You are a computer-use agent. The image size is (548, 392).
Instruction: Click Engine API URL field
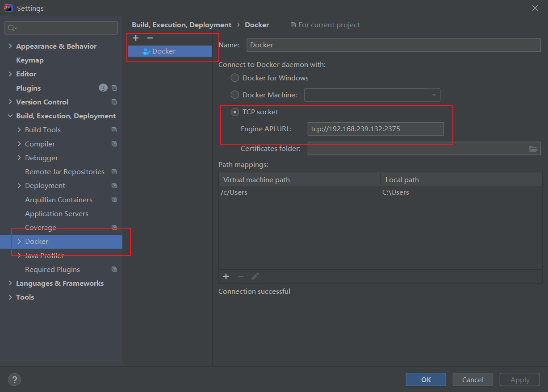(x=376, y=129)
